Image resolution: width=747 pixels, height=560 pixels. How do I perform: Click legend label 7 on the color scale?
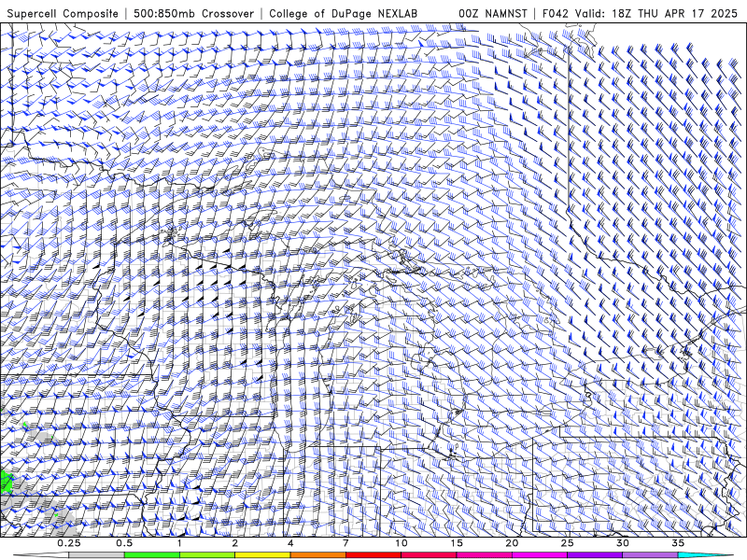(345, 543)
